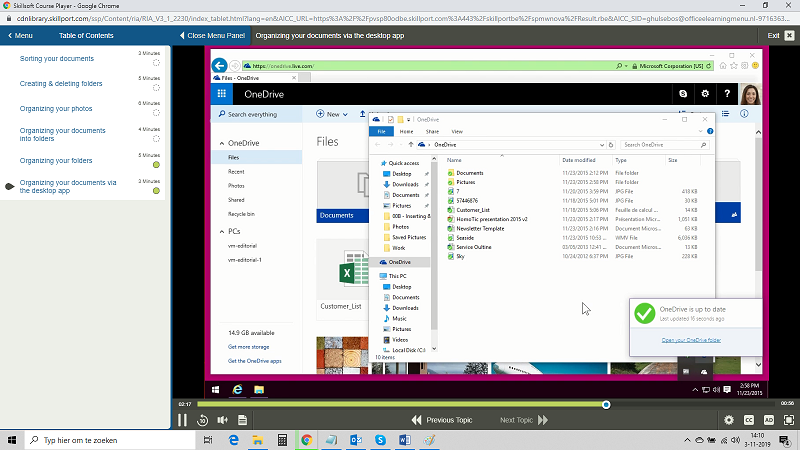
Task: Sort by Date modified column
Action: tap(579, 160)
